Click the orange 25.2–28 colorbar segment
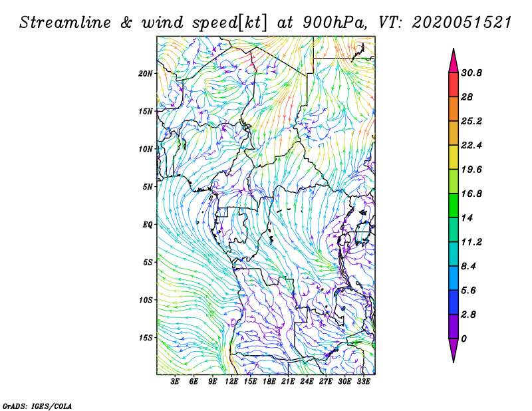The width and height of the screenshot is (532, 411). (454, 109)
